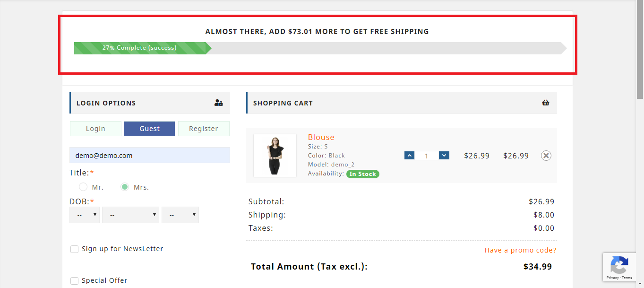The image size is (644, 288).
Task: Select the Guest checkout tab
Action: point(149,129)
